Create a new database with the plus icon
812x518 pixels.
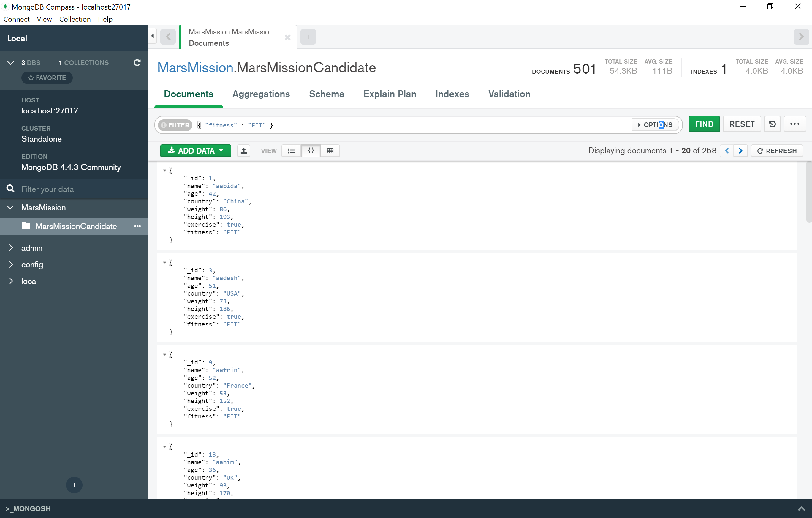point(74,485)
